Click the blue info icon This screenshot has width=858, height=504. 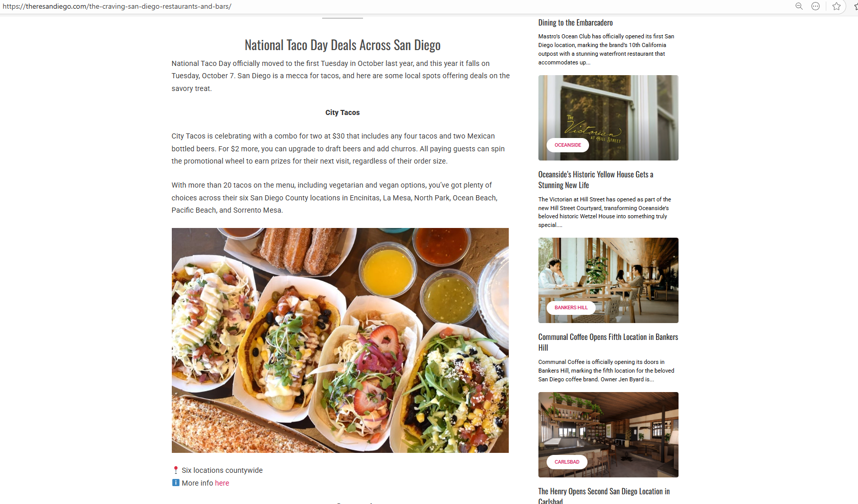coord(176,483)
